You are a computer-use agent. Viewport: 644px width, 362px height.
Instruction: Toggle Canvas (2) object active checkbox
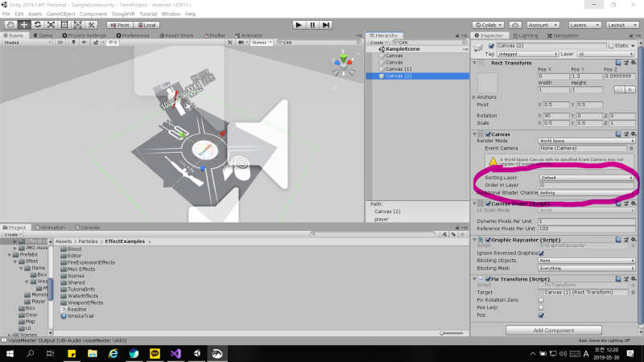coord(491,46)
